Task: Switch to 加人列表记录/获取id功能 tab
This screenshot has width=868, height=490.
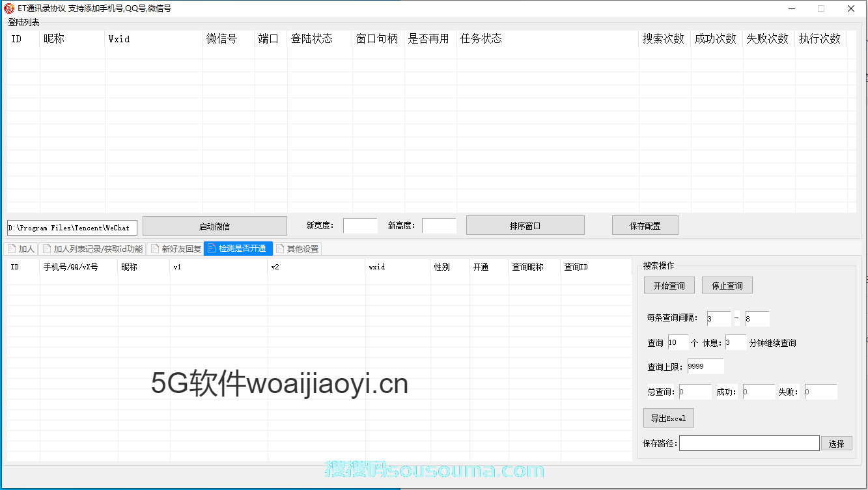Action: tap(92, 249)
